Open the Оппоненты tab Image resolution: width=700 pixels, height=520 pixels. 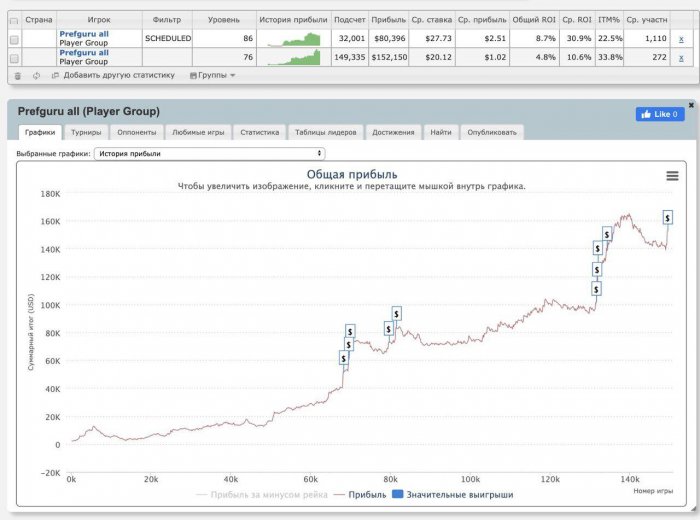tap(137, 132)
